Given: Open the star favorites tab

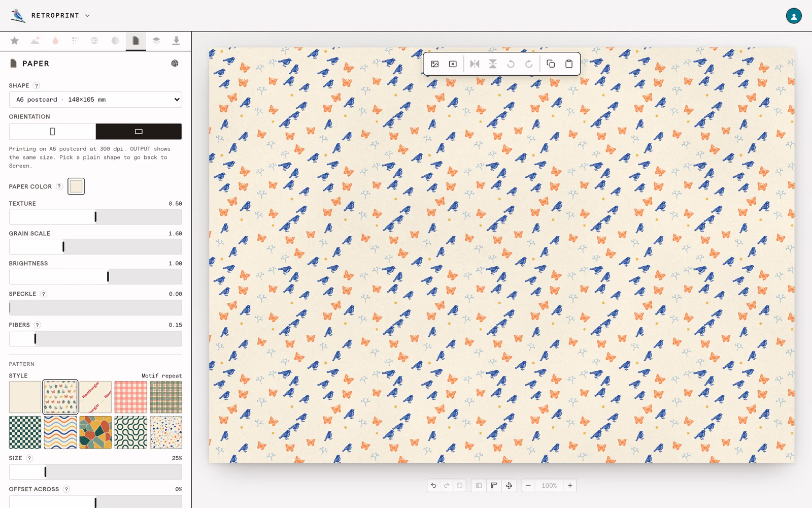Looking at the screenshot, I should click(x=15, y=41).
